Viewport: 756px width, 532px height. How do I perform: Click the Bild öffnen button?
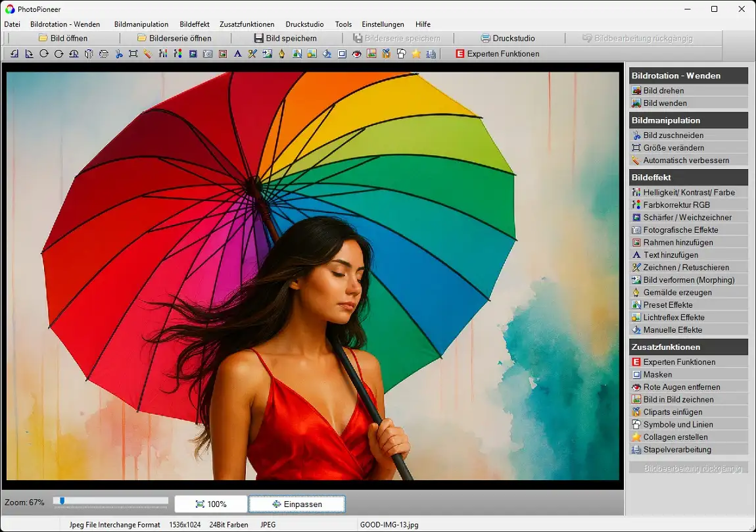click(x=62, y=38)
